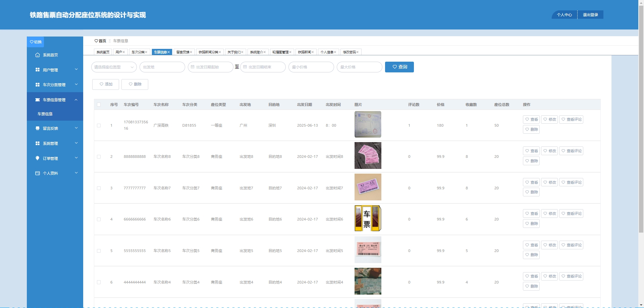Open ticket image thumbnail of 广深高铁 row
Viewport: 644px width, 308px height.
pos(368,124)
